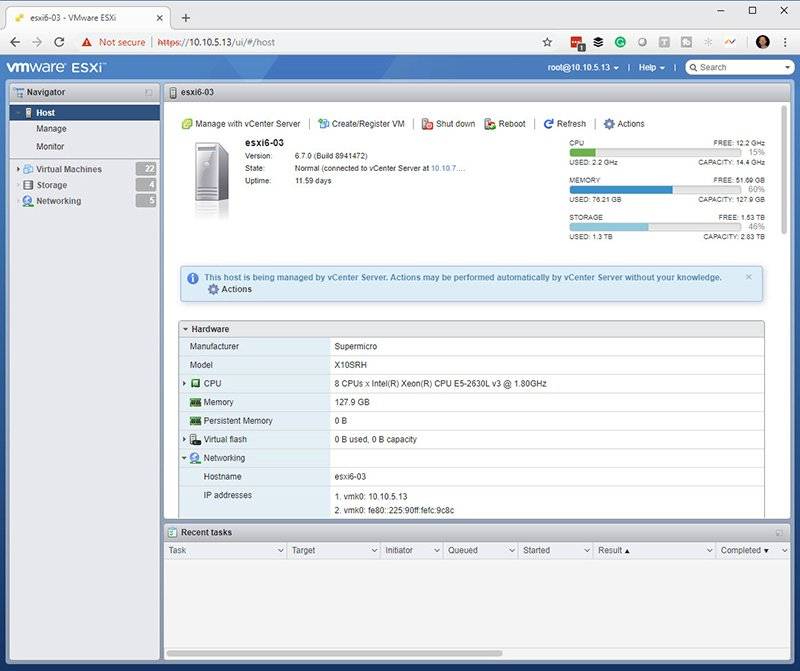Open the Help menu

(650, 68)
